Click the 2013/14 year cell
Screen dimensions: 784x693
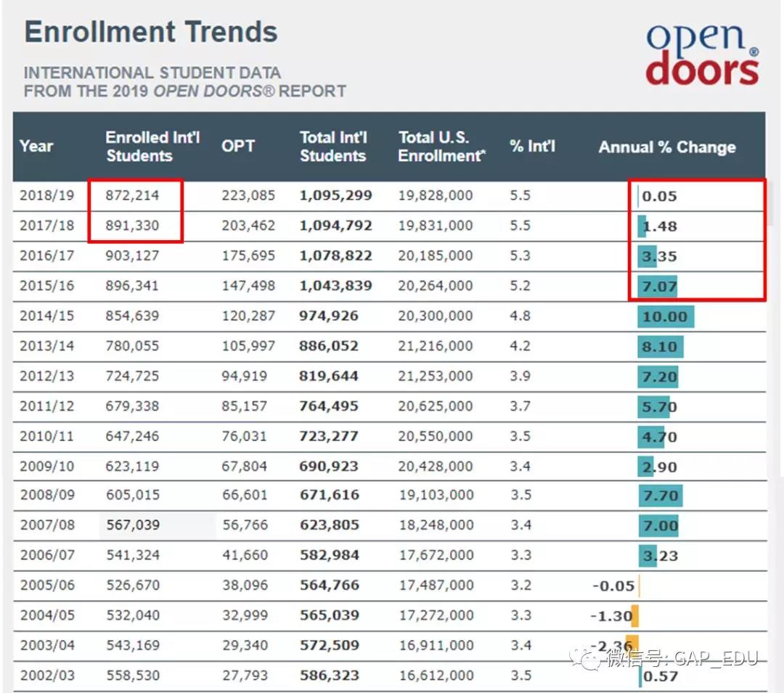[x=46, y=345]
